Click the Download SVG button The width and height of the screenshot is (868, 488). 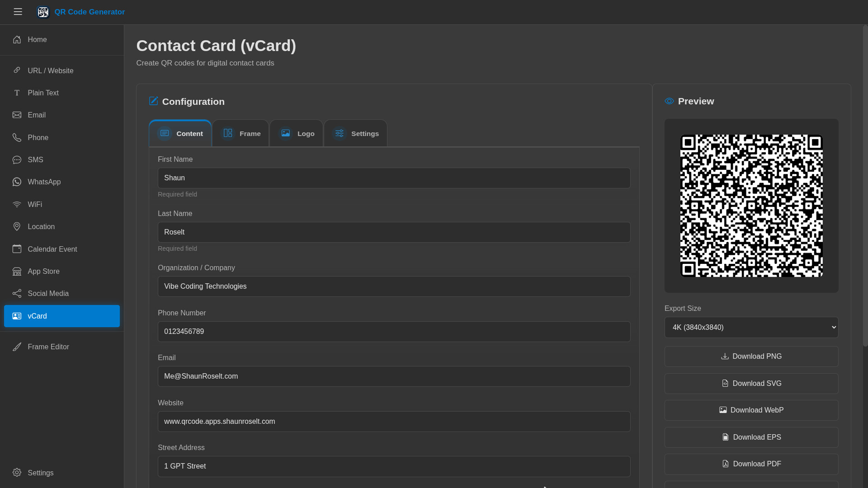751,384
